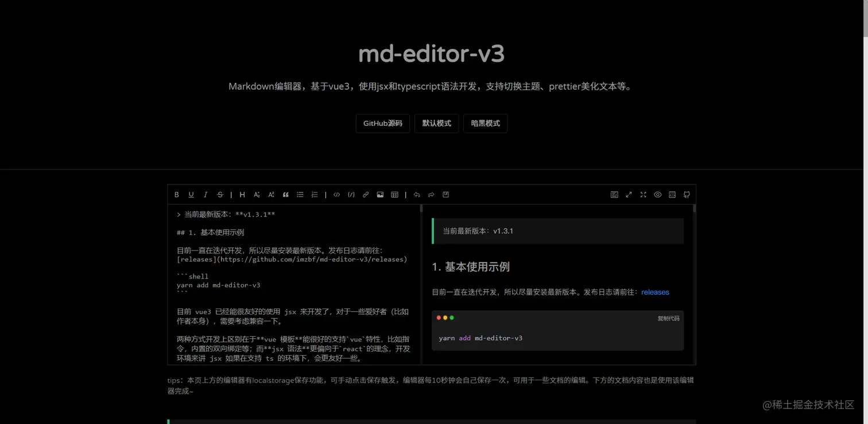
Task: Insert a blockquote
Action: tap(285, 195)
